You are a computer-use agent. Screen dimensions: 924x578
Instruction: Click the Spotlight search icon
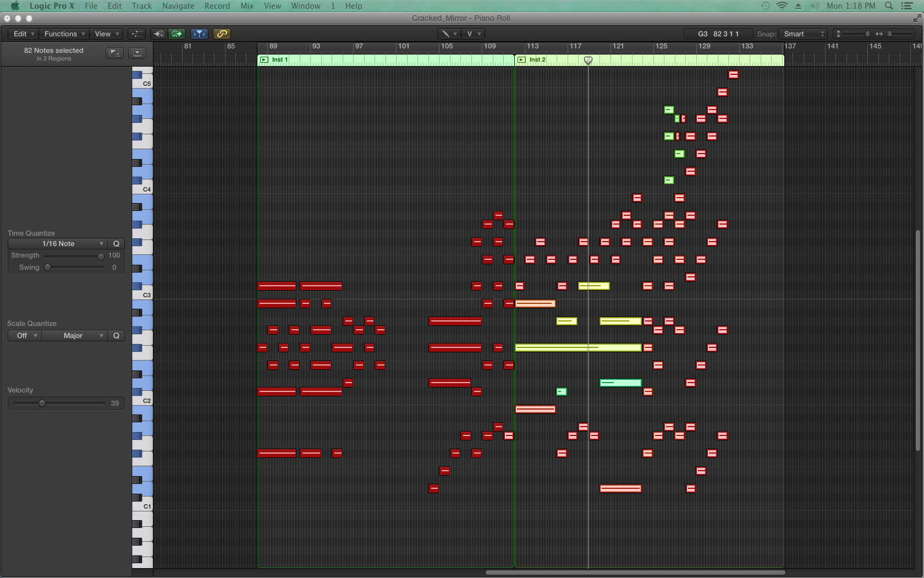[889, 6]
